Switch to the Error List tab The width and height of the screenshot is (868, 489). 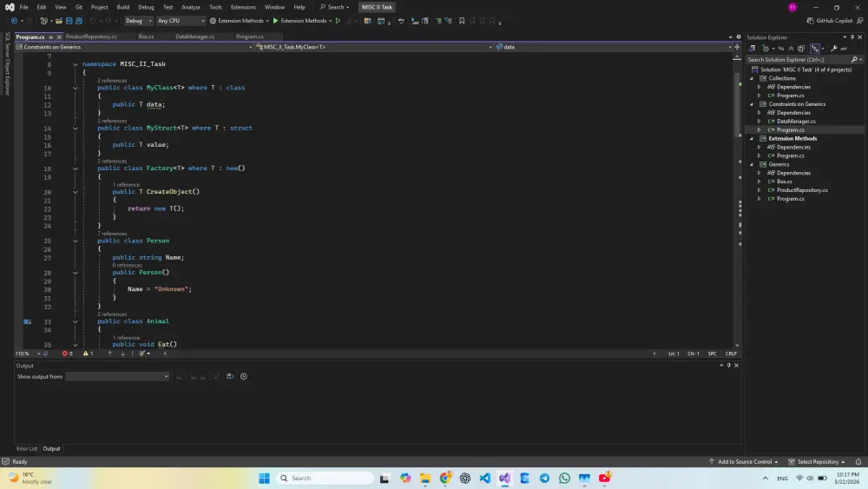point(27,448)
